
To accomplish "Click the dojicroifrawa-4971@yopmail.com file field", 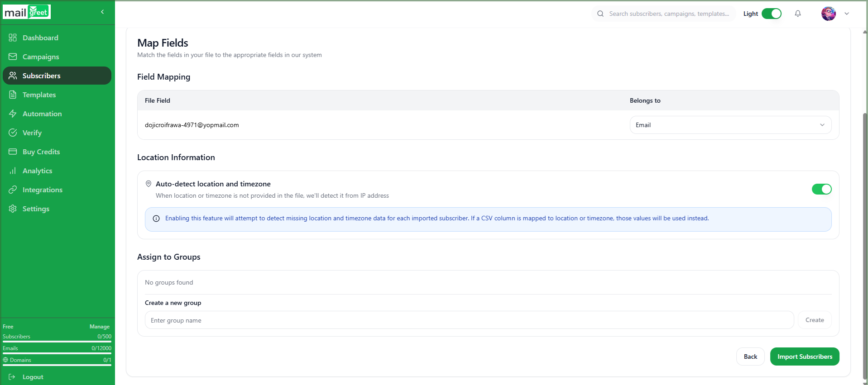I will coord(192,125).
